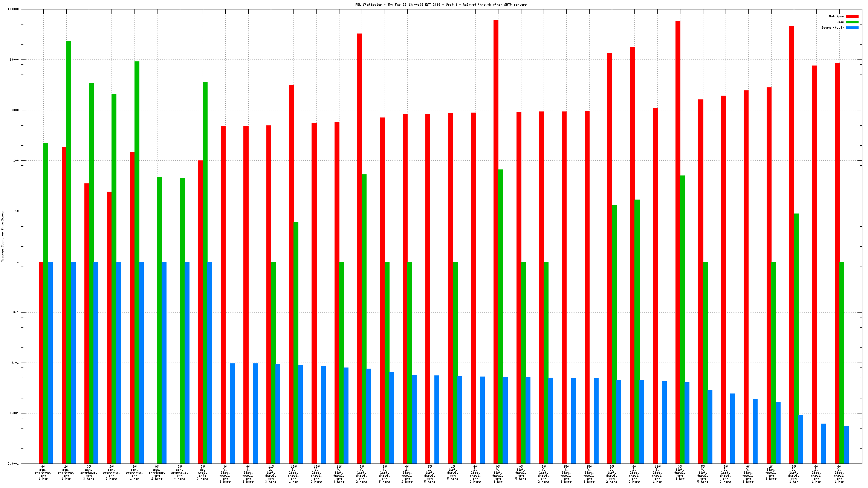Click the 5@ 0.list.dnswl.org 5 hops label
The width and height of the screenshot is (868, 488).
tap(384, 474)
